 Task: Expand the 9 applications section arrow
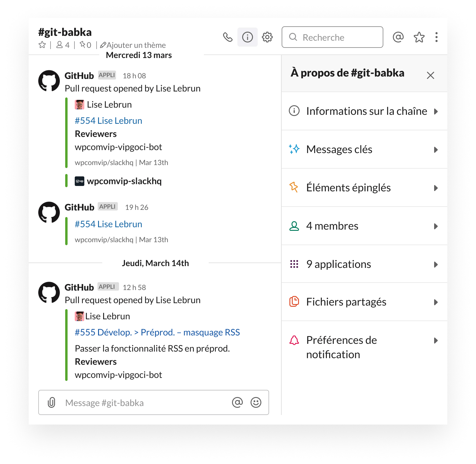(436, 265)
